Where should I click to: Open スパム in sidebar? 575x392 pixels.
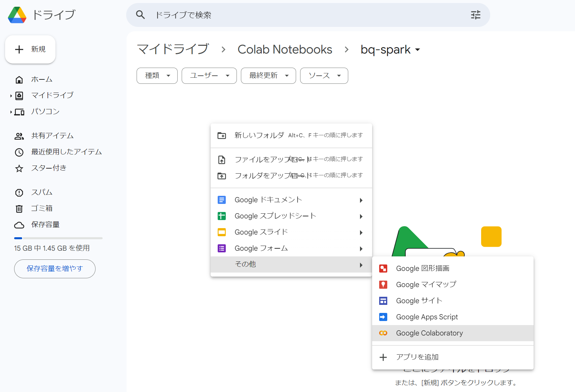click(42, 193)
